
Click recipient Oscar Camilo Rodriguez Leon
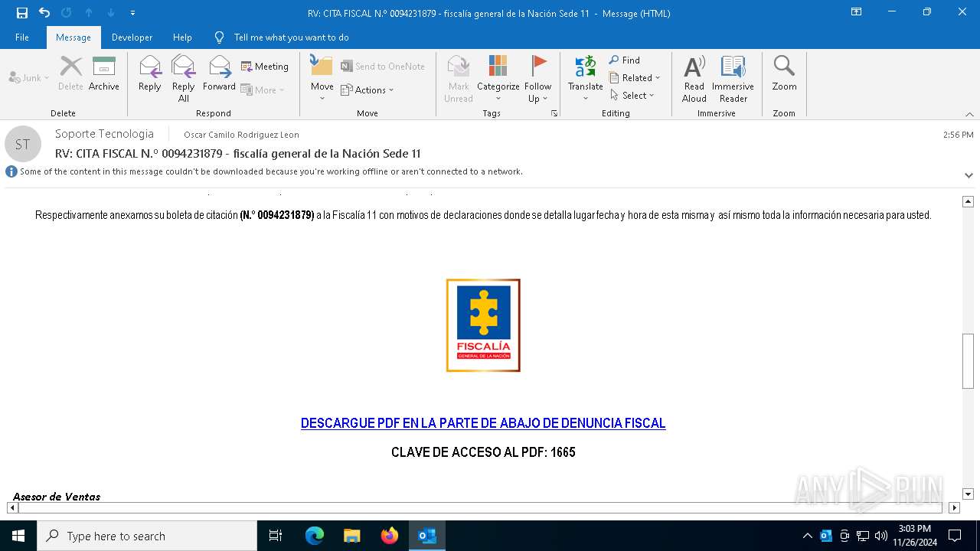(x=241, y=135)
